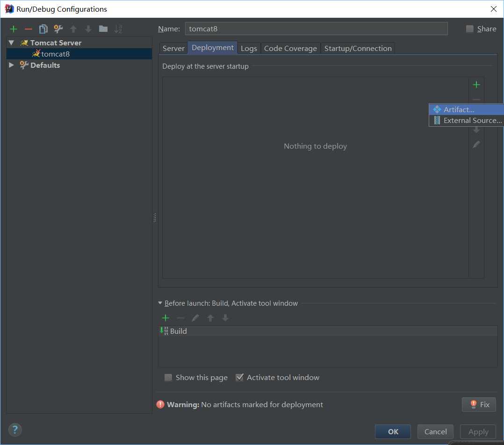Screen dimensions: 504x445
Task: Cancel the dialog
Action: click(435, 431)
